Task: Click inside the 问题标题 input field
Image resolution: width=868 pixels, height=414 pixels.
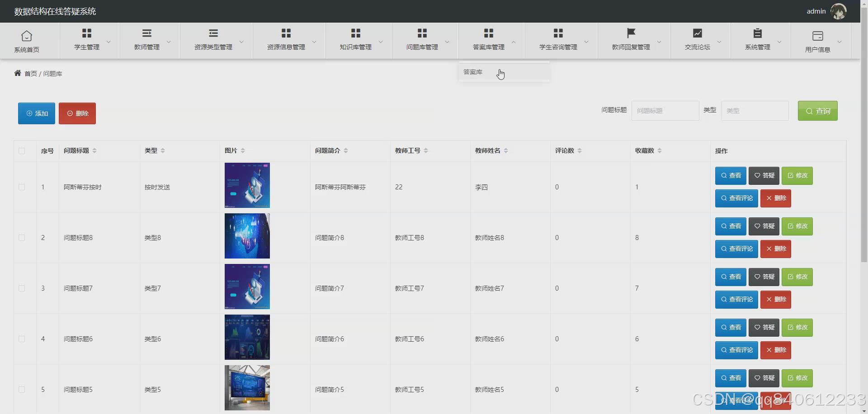Action: point(665,110)
